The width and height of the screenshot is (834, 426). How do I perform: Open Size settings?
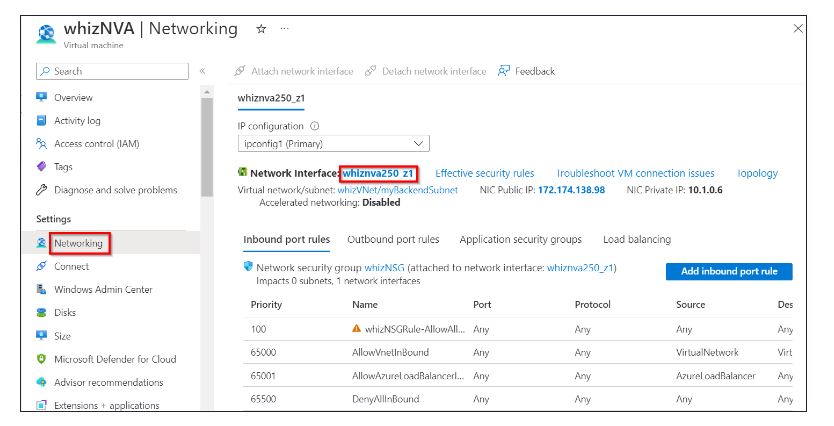click(x=62, y=336)
